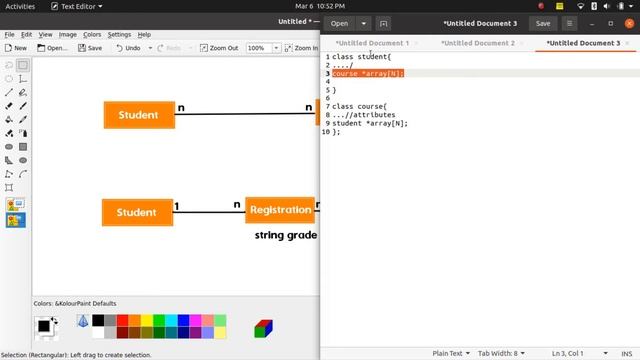Choose opaque selection mode option
This screenshot has width=640, height=360.
click(16, 204)
